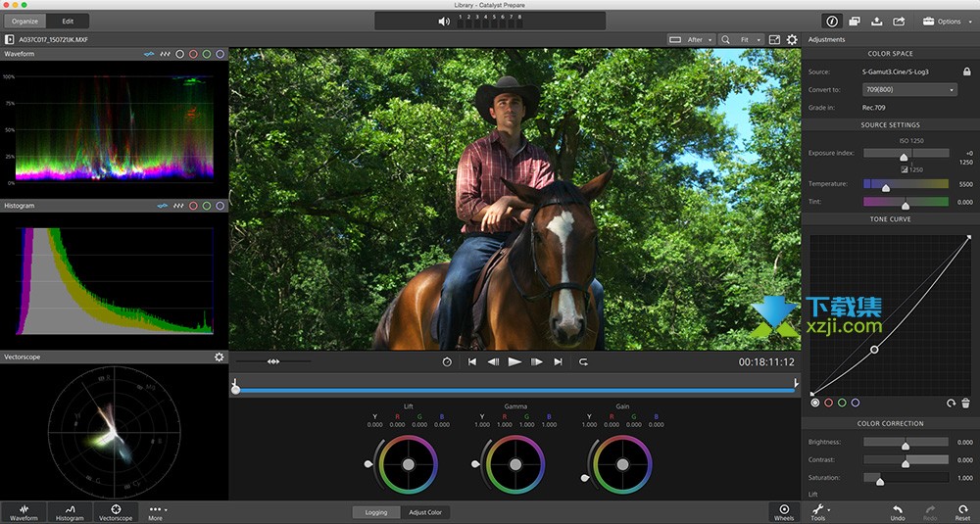Click the lock icon next to the Source color space
Viewport: 980px width, 524px height.
pyautogui.click(x=966, y=71)
